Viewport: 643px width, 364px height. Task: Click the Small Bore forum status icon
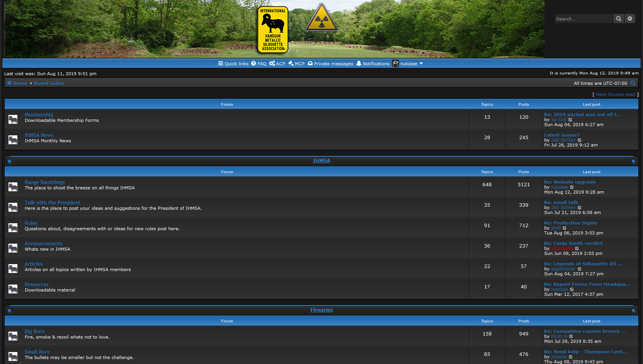click(13, 356)
